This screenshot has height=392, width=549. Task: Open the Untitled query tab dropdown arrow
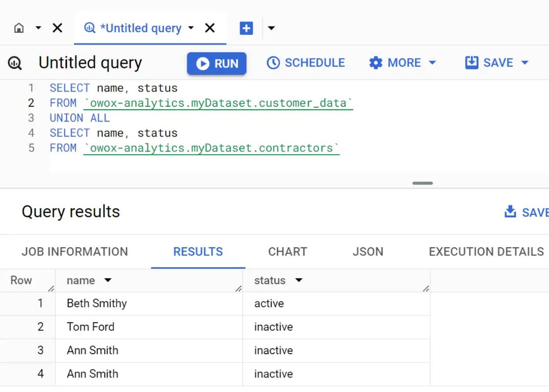191,28
